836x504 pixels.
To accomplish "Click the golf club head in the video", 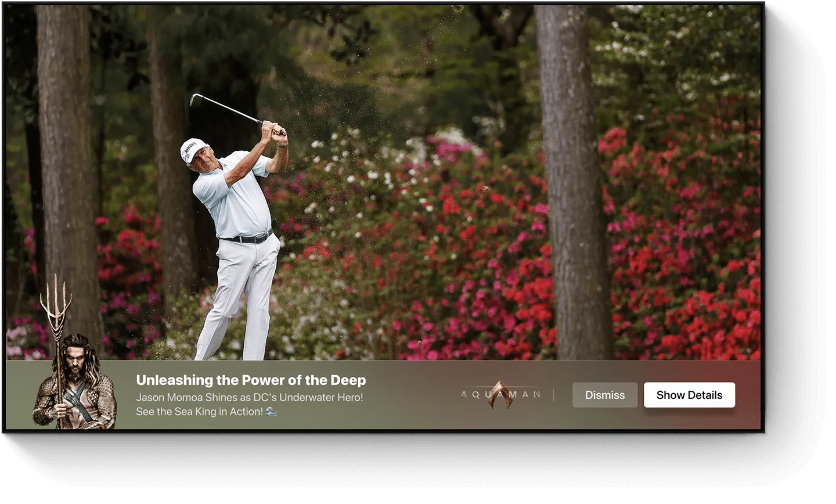I will [193, 99].
